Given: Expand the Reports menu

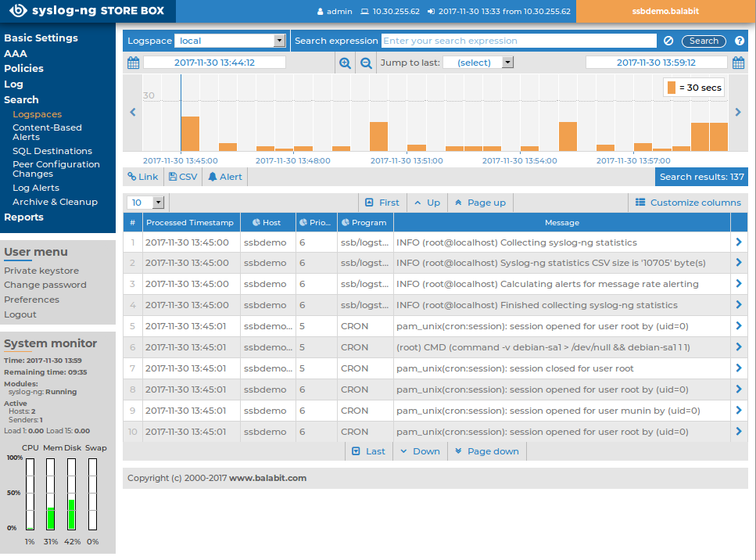Looking at the screenshot, I should coord(23,217).
